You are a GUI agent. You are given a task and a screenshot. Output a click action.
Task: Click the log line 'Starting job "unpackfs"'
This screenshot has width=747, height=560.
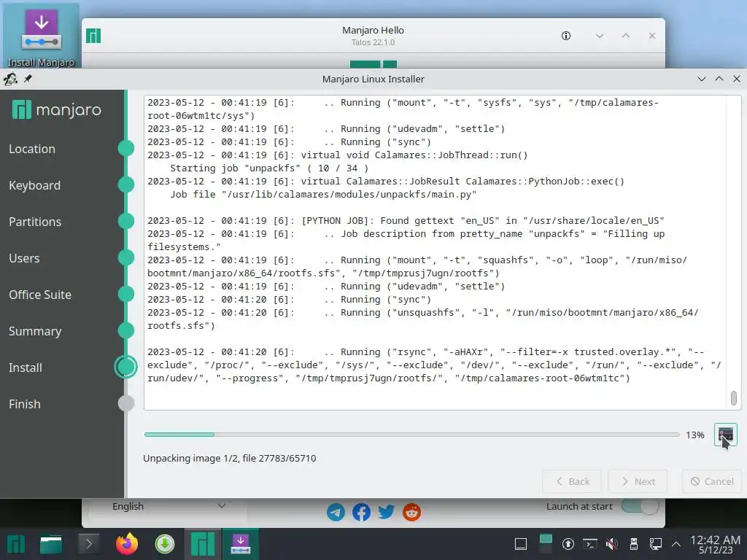[x=269, y=168]
